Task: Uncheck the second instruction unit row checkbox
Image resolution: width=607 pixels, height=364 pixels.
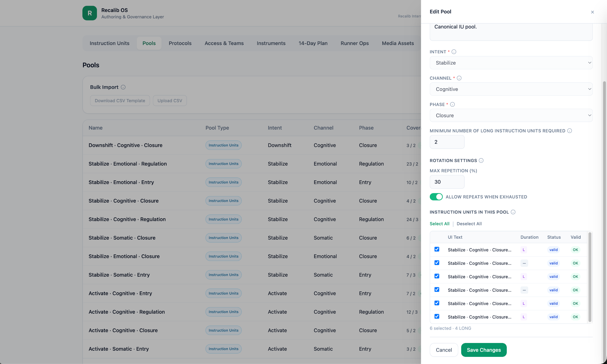Action: pos(437,263)
